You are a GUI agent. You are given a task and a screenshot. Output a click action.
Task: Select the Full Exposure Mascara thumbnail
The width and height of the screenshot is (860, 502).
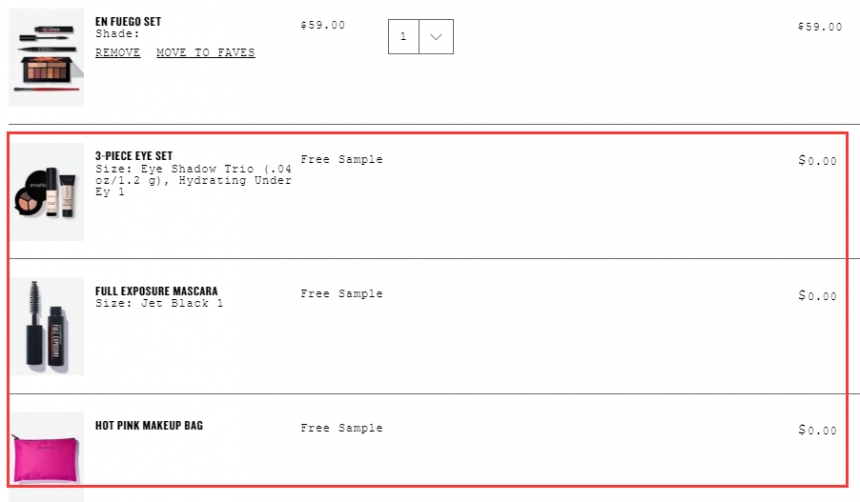tap(47, 326)
